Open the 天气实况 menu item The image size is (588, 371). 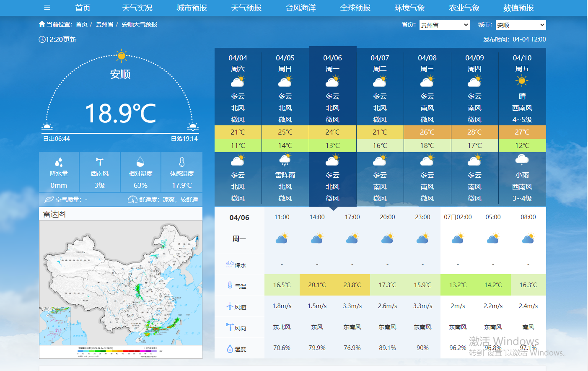[137, 8]
